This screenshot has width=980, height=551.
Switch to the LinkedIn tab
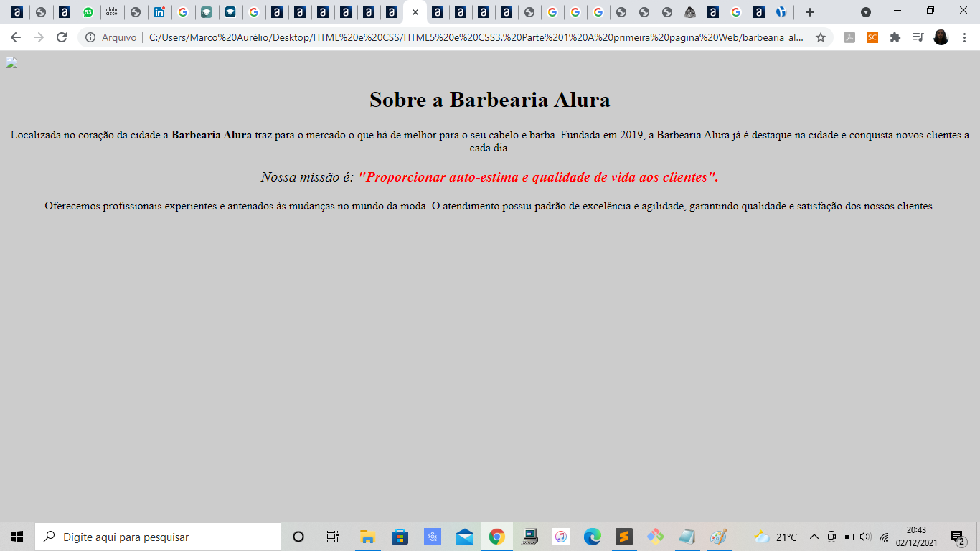(159, 12)
